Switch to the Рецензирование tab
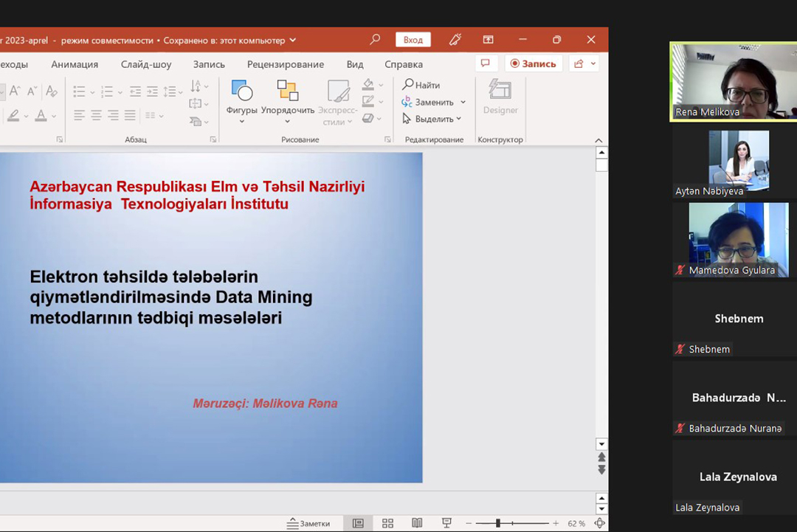The width and height of the screenshot is (797, 532). tap(286, 64)
